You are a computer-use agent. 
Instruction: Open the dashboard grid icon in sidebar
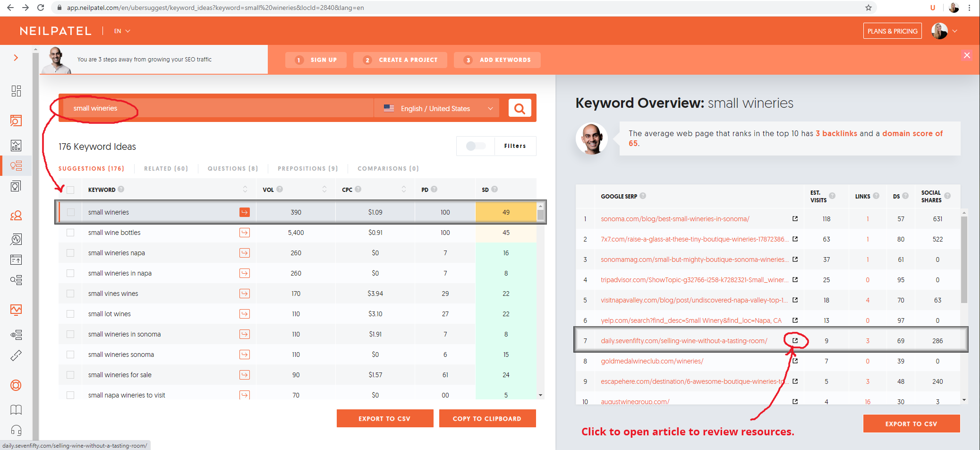tap(16, 91)
